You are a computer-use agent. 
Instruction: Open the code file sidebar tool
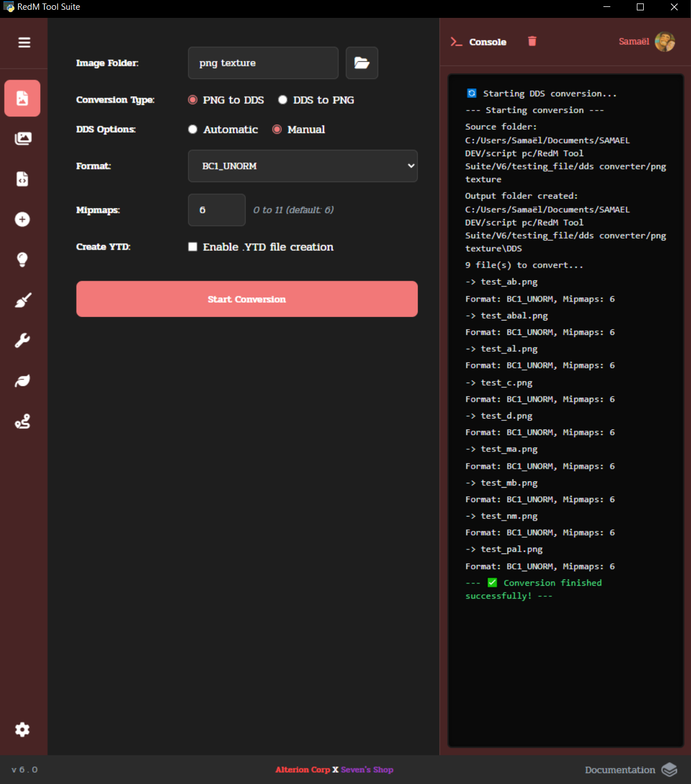[22, 179]
